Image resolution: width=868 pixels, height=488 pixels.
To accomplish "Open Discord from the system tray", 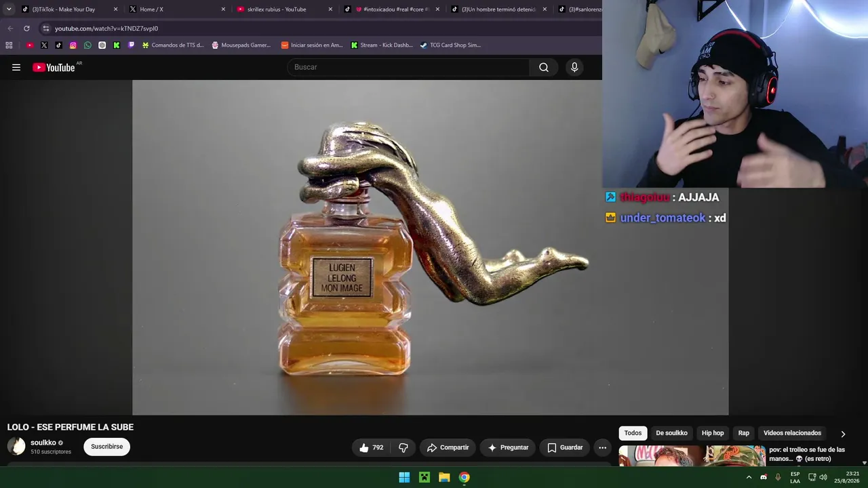I will [x=764, y=477].
